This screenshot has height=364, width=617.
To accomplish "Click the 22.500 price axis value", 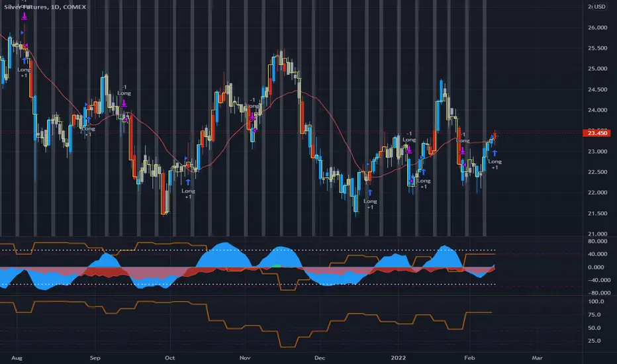I will tap(597, 171).
